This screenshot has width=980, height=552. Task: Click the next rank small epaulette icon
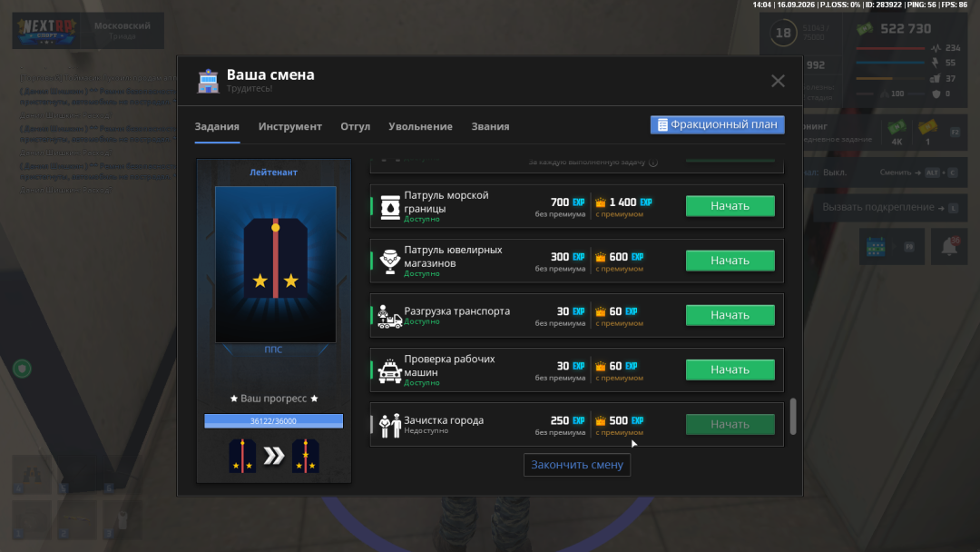pos(306,456)
